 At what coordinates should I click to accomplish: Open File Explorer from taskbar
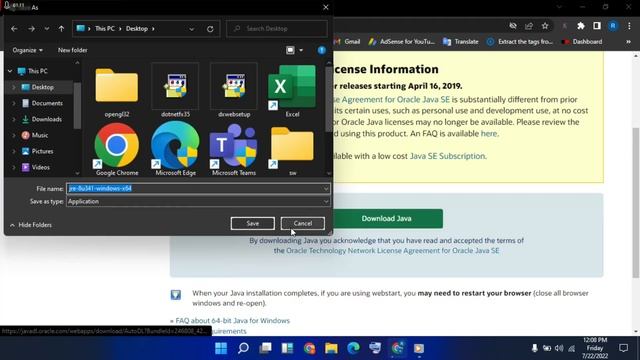tap(331, 348)
